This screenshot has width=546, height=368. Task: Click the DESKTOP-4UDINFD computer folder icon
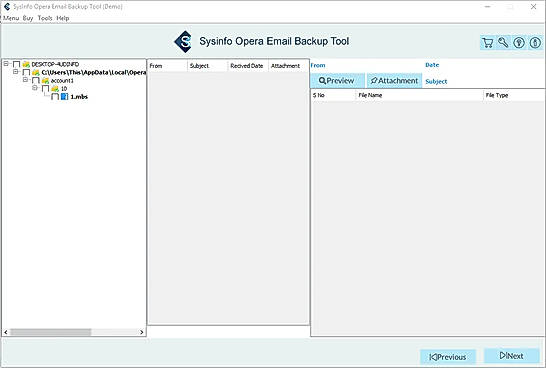pyautogui.click(x=26, y=64)
